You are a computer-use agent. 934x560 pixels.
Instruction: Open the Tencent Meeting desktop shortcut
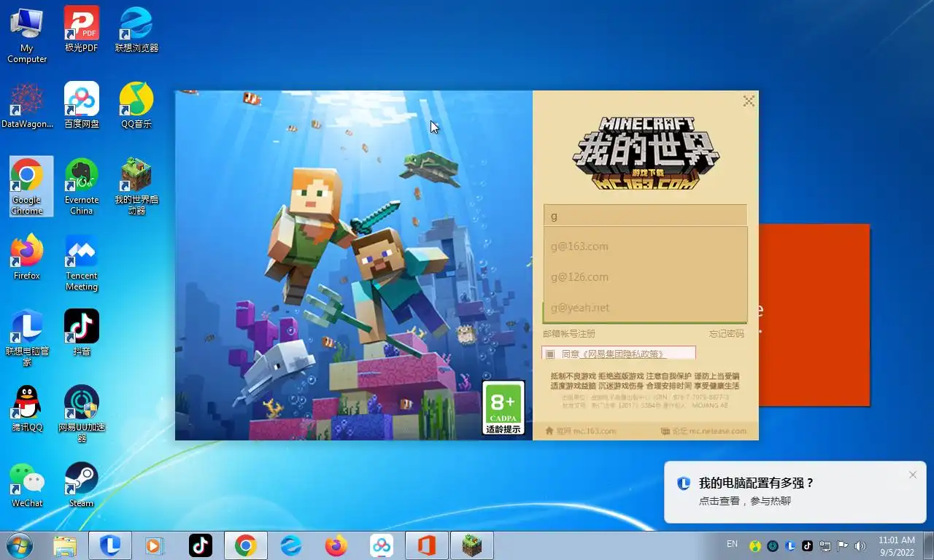(x=82, y=262)
